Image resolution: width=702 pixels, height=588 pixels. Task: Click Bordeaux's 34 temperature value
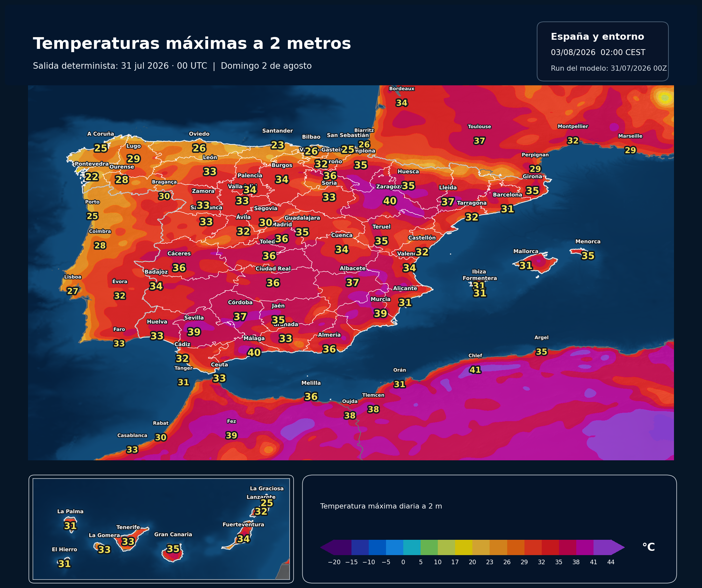402,103
